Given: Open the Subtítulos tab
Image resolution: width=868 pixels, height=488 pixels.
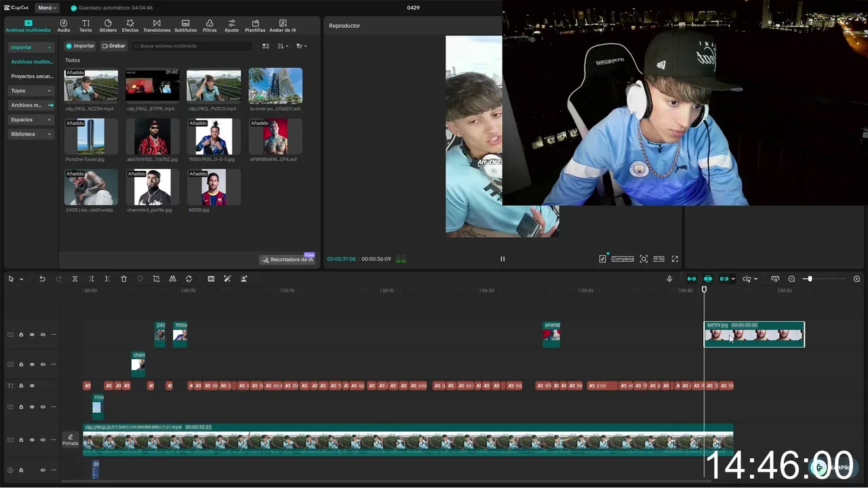Looking at the screenshot, I should [x=185, y=26].
